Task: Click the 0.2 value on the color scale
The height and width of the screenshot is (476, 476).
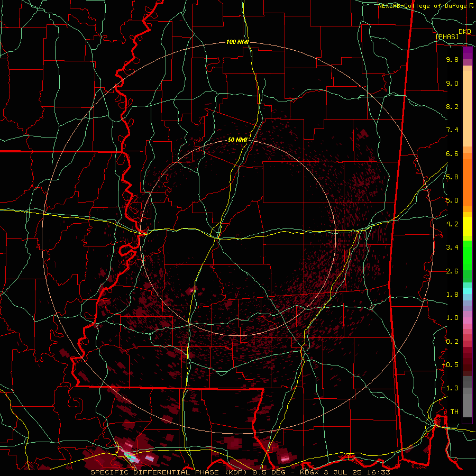Action: click(x=452, y=342)
